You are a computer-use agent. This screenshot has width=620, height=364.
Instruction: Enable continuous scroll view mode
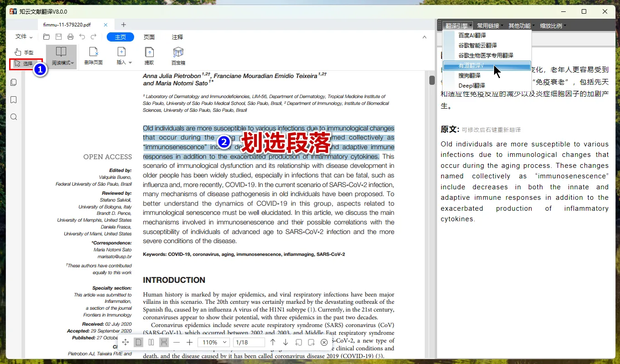pos(164,342)
